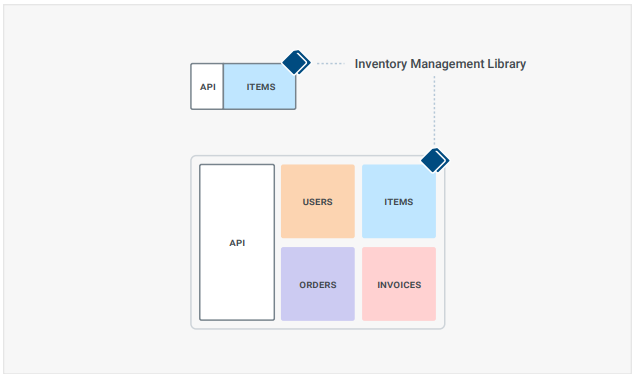This screenshot has width=637, height=379.
Task: Select the tall white API block
Action: [x=237, y=243]
